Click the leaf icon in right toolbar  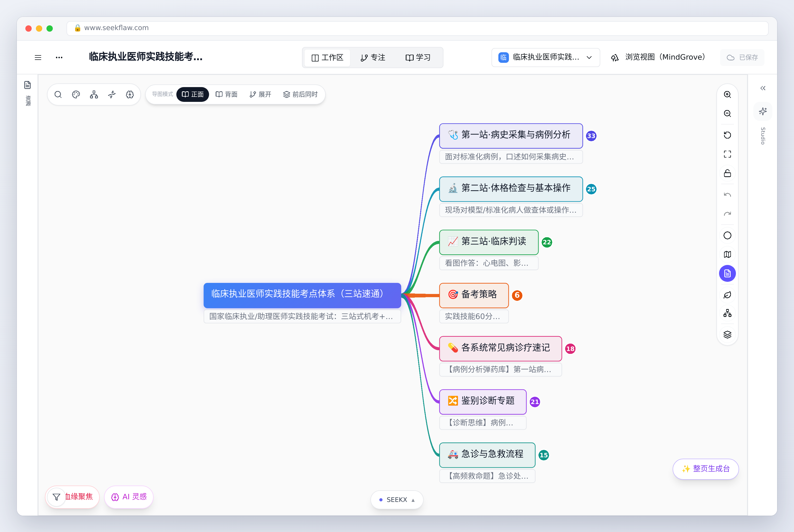tap(727, 295)
